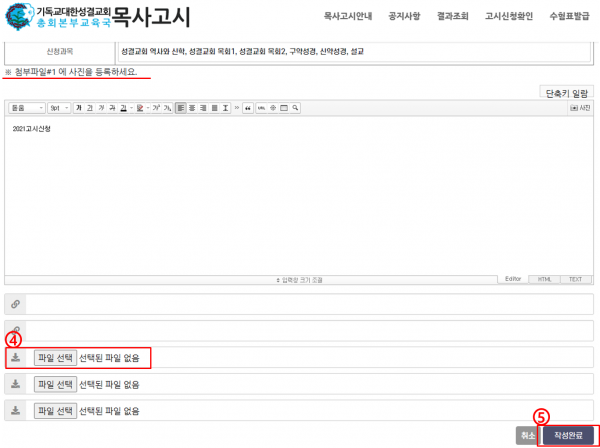The width and height of the screenshot is (600, 448).
Task: Switch to the HTML mode tab
Action: tap(544, 280)
